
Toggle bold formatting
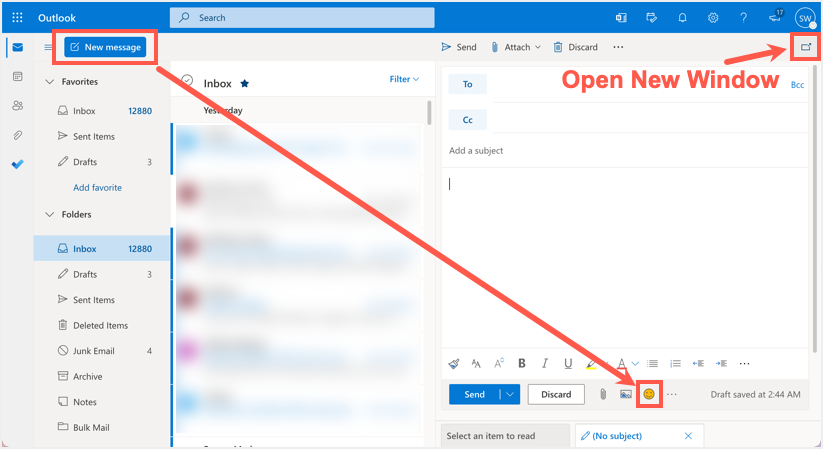[522, 363]
